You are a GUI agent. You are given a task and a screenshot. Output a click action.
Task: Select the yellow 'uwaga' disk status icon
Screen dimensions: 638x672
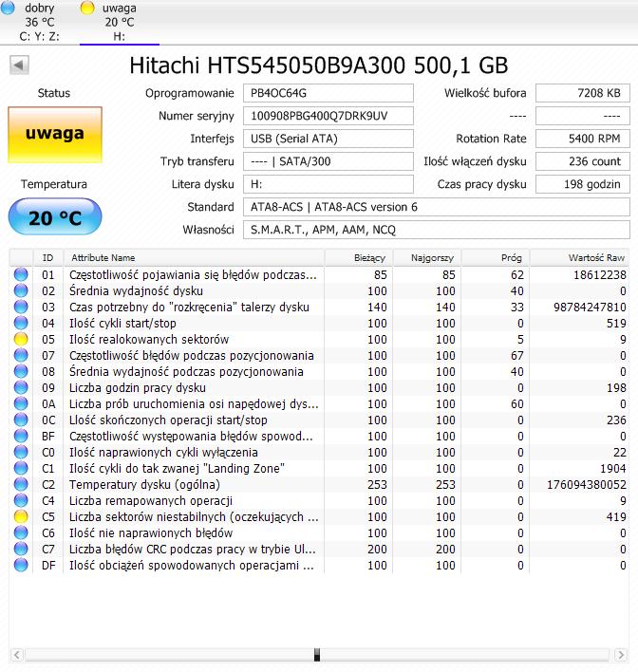point(87,8)
